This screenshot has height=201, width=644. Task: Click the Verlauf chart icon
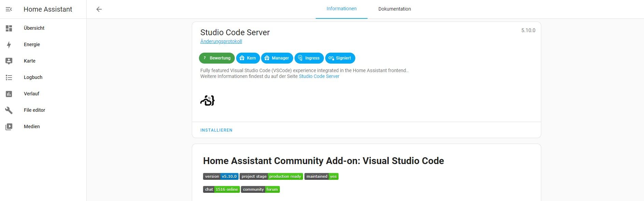[9, 94]
